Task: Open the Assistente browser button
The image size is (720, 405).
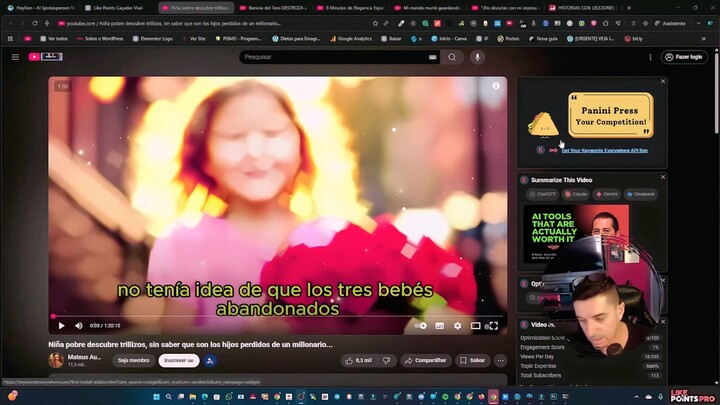Action: pyautogui.click(x=670, y=23)
